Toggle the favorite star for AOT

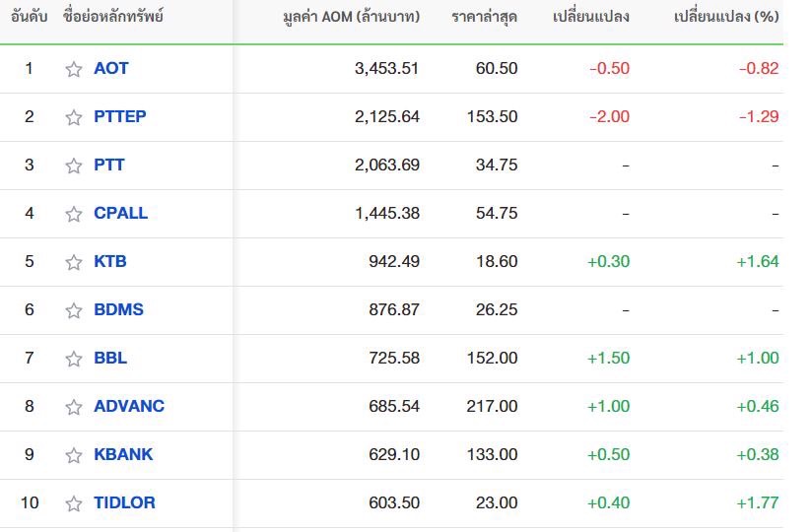[74, 69]
